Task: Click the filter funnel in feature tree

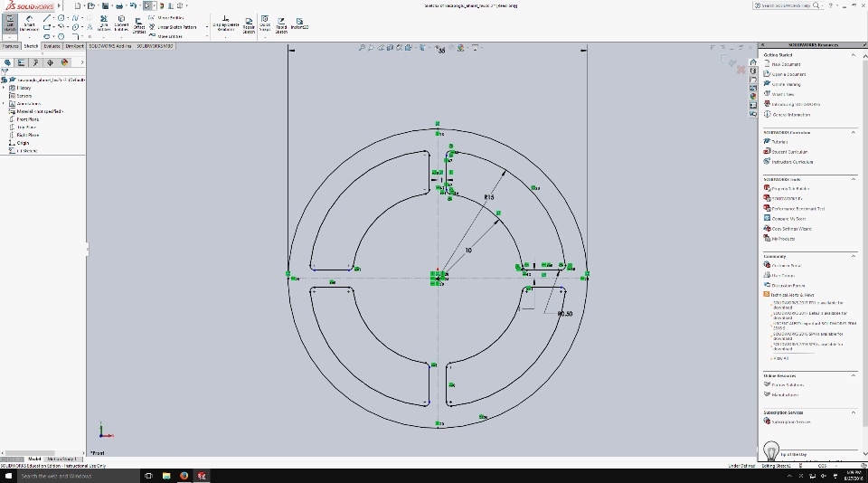Action: coord(5,71)
